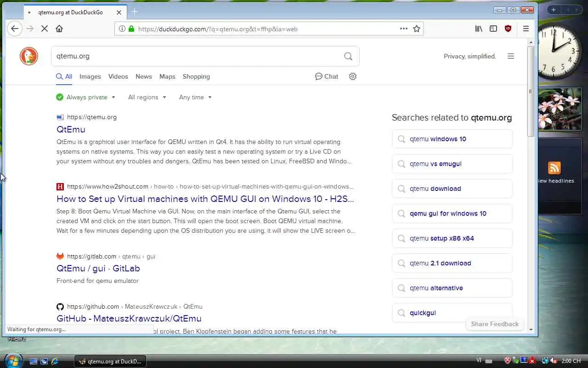
Task: Search related: qtemu windows 10
Action: pos(452,139)
